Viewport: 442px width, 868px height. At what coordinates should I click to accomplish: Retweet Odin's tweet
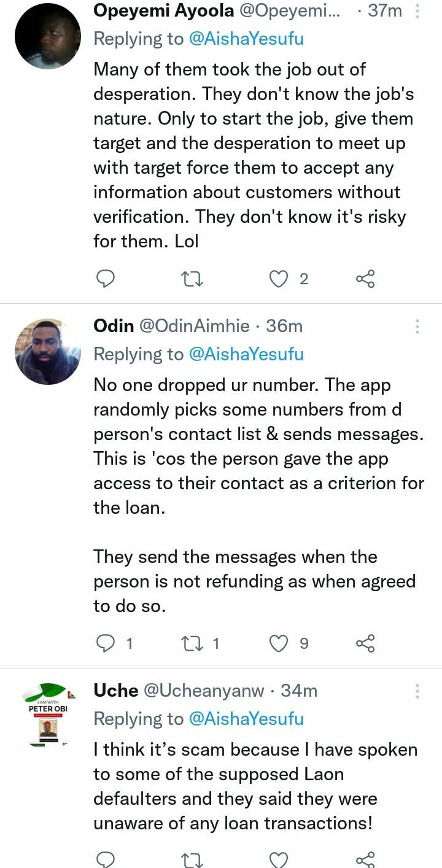(193, 643)
